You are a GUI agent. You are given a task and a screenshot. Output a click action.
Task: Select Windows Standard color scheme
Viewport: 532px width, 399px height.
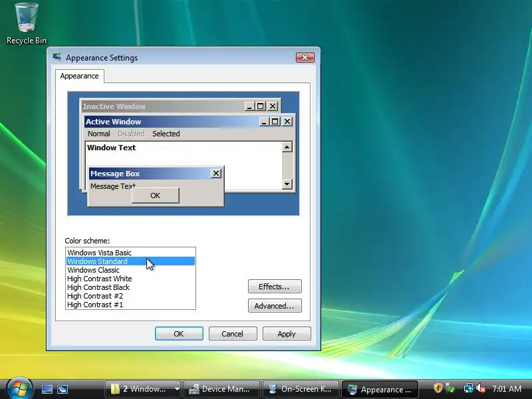tap(130, 261)
